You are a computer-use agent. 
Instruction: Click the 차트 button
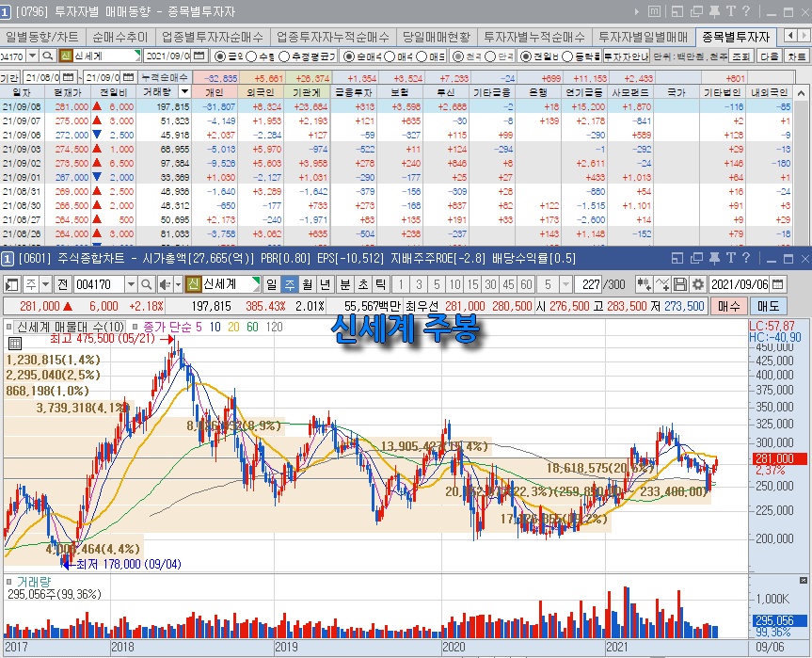click(x=796, y=56)
